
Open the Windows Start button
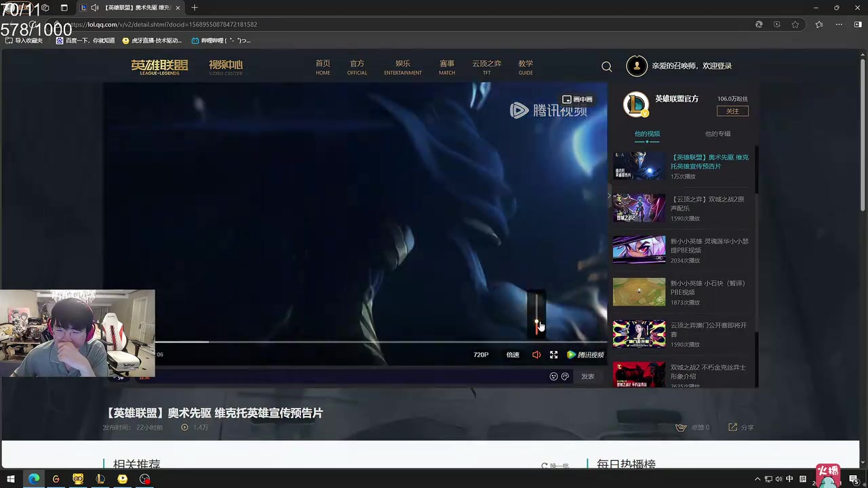pyautogui.click(x=11, y=479)
